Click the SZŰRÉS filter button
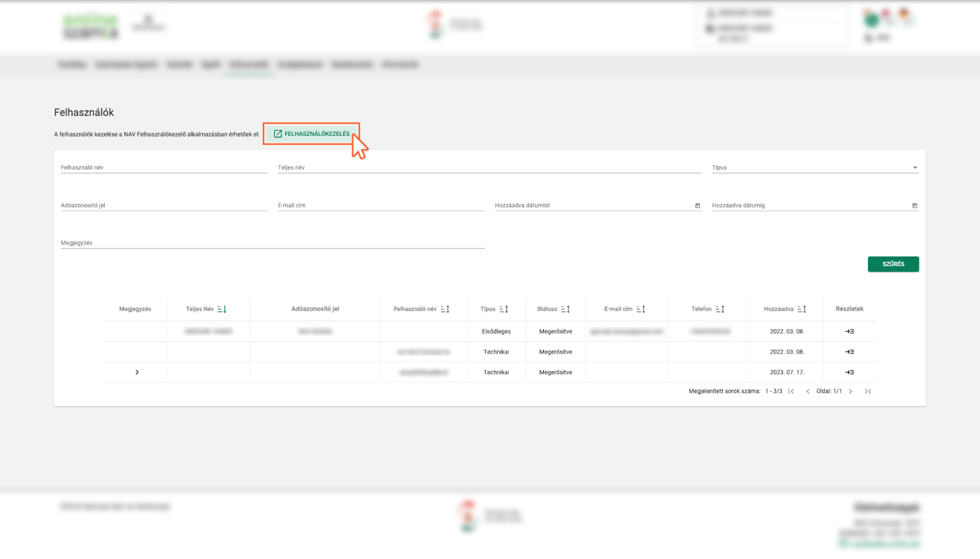The height and width of the screenshot is (559, 980). click(x=893, y=264)
